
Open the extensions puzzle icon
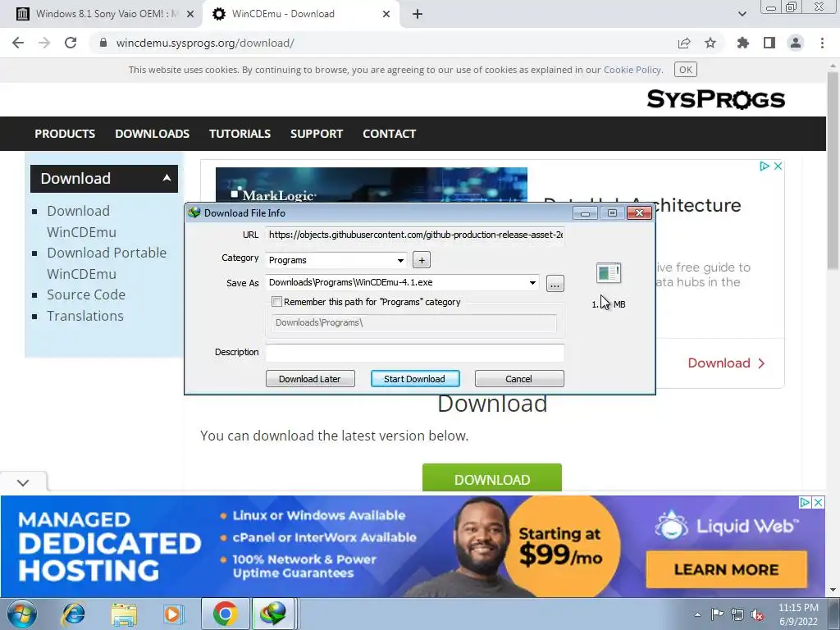tap(742, 43)
